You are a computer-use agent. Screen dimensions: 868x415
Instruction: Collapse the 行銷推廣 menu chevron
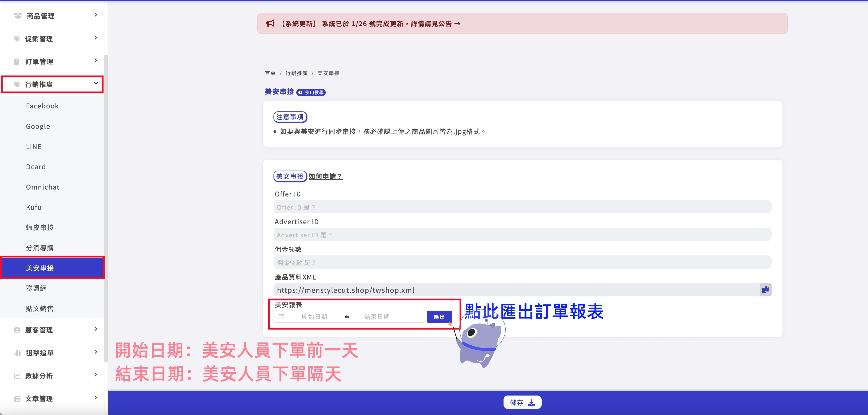[x=96, y=83]
